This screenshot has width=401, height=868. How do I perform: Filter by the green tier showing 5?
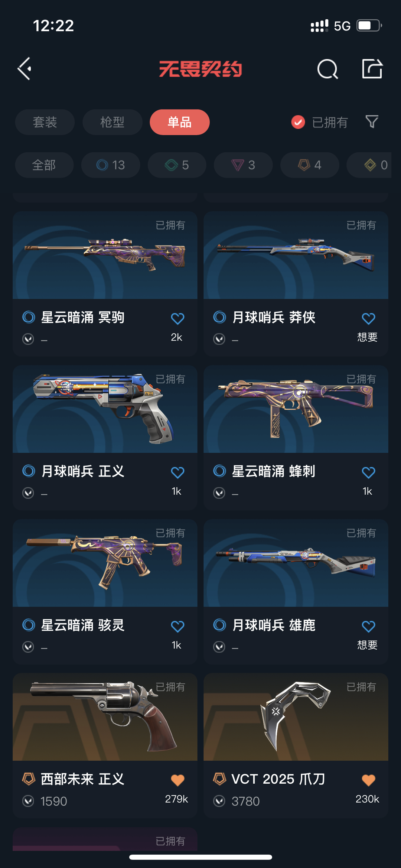177,165
